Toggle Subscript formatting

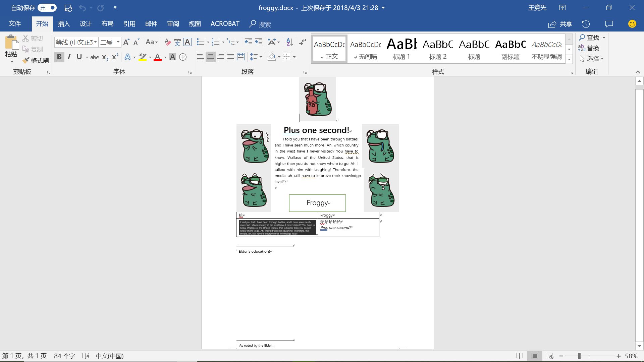(105, 57)
